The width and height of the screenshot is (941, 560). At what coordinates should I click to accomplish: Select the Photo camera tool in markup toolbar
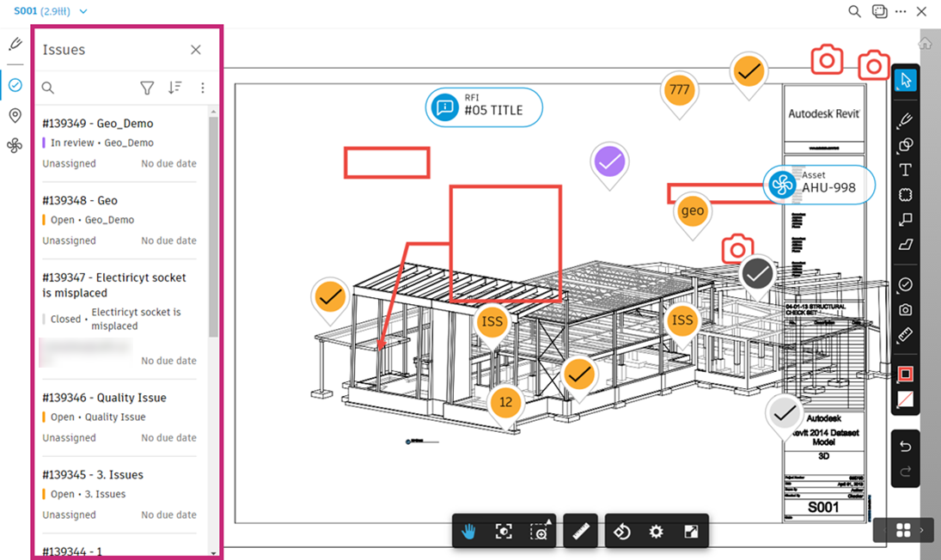(906, 309)
